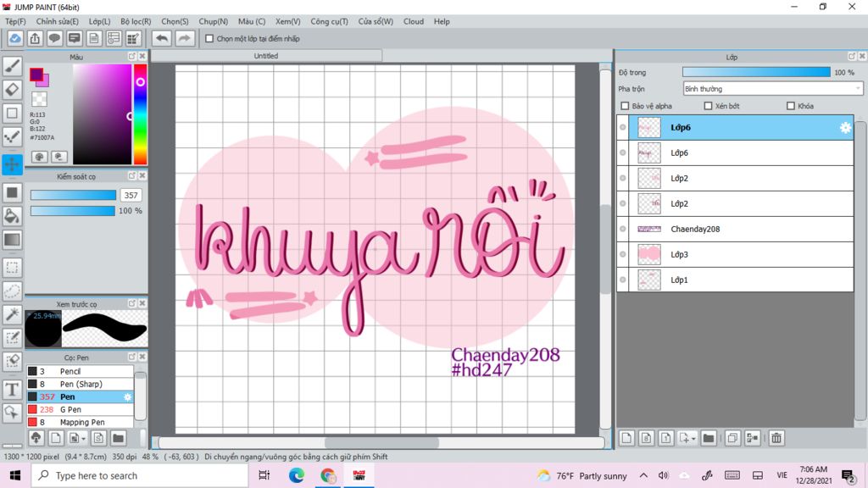The height and width of the screenshot is (488, 868).
Task: Choose the Pencil brush
Action: (x=80, y=371)
